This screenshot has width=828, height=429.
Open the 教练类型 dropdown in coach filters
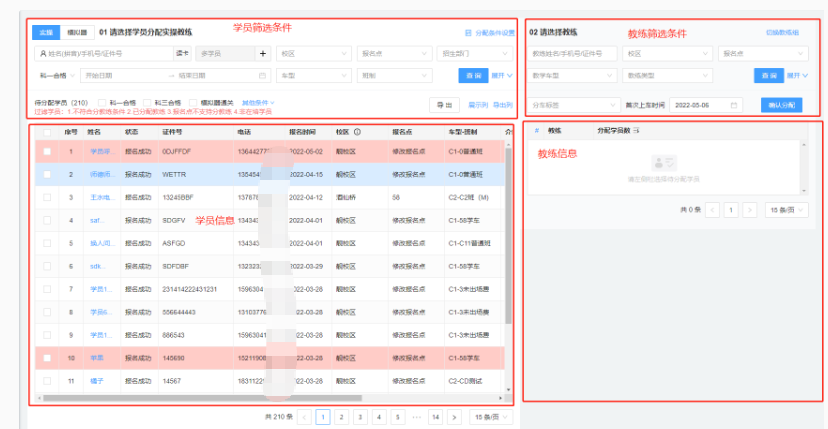pos(666,75)
